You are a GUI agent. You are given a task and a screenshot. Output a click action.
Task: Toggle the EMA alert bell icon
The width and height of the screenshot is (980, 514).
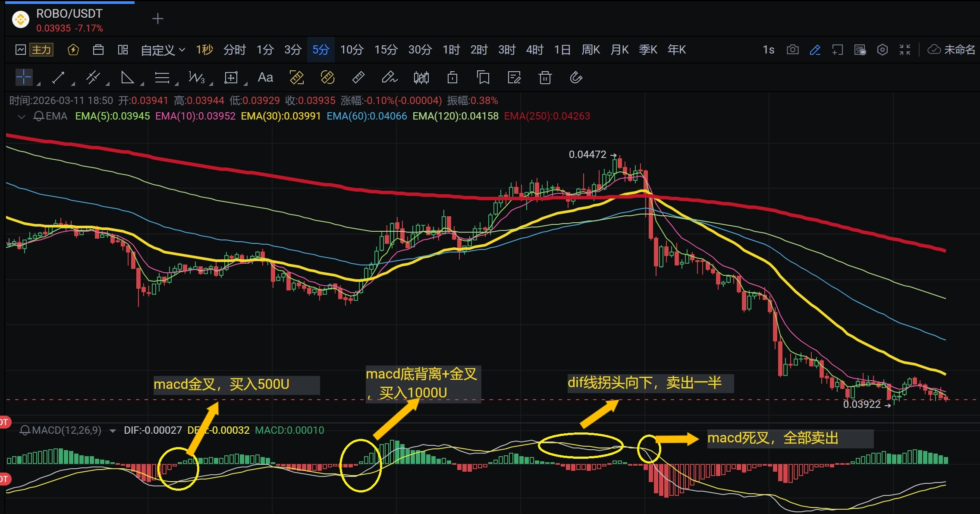tap(38, 116)
